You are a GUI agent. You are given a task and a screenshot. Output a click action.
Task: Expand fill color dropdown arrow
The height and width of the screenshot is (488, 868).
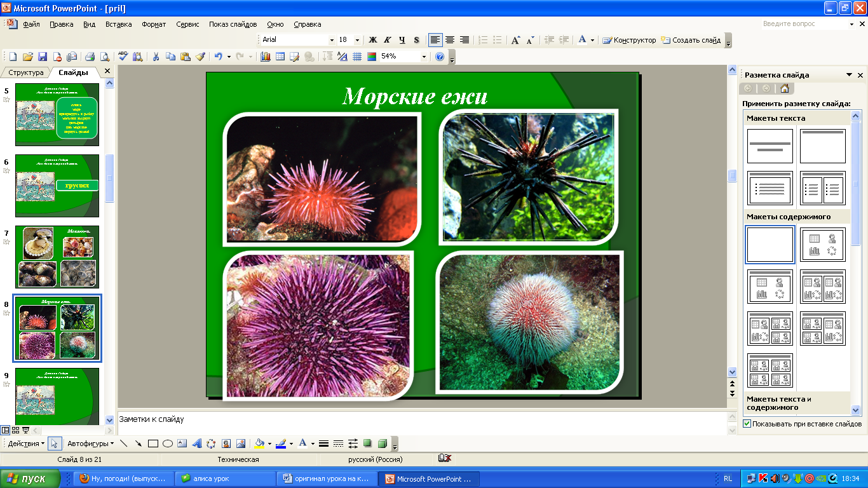(269, 444)
